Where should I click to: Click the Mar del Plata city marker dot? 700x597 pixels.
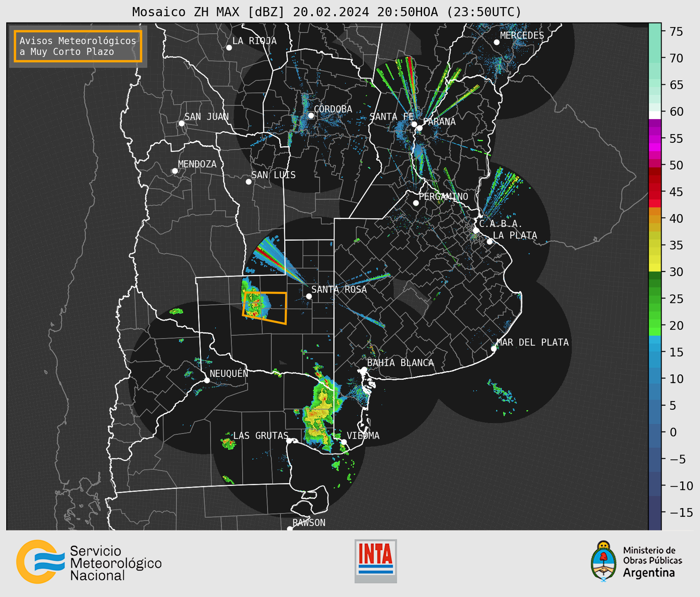pyautogui.click(x=494, y=349)
